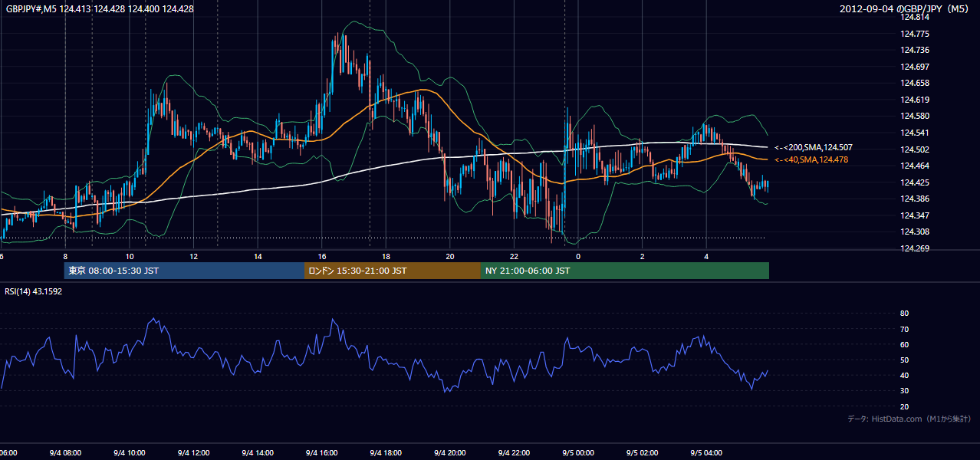Click price axis value 124.541
980x460 pixels.
[916, 133]
